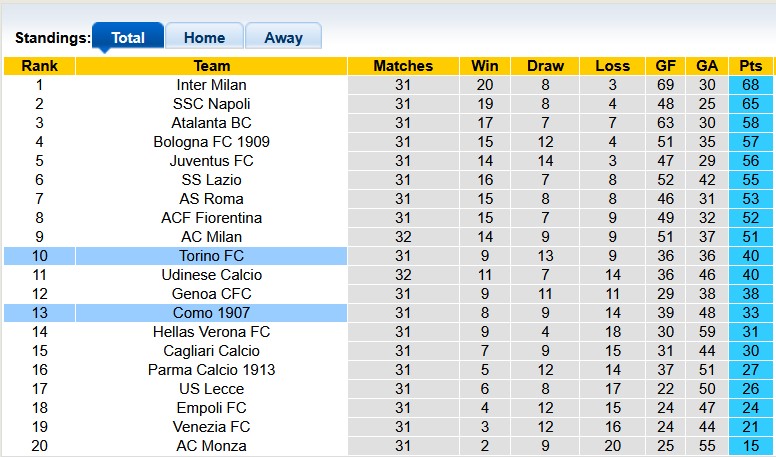
Task: Click the Team column header
Action: (x=211, y=66)
